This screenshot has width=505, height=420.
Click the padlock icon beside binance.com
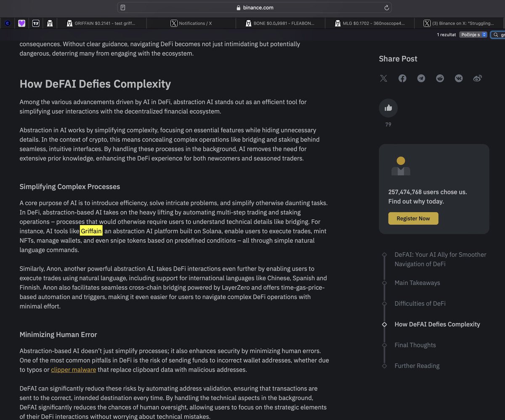(239, 8)
